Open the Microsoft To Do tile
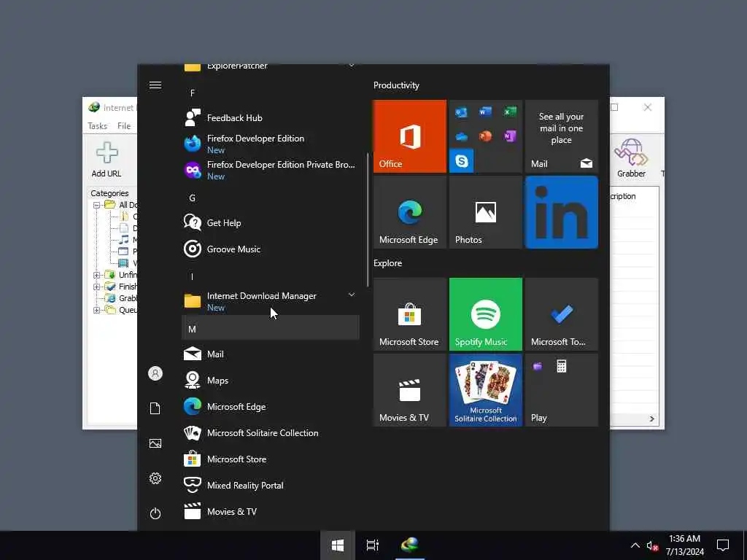 (561, 314)
